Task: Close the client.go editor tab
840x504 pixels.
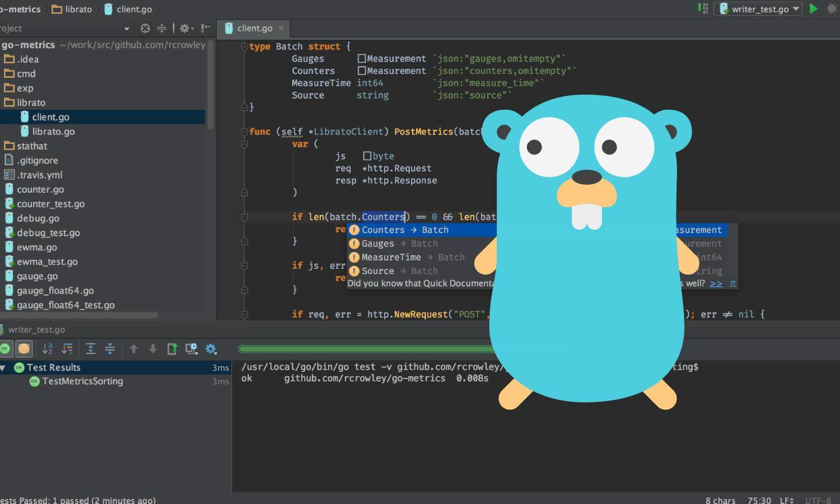Action: [x=281, y=28]
